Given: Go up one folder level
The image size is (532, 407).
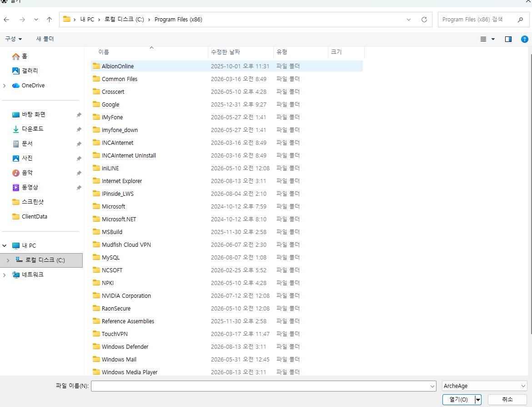Looking at the screenshot, I should click(49, 20).
